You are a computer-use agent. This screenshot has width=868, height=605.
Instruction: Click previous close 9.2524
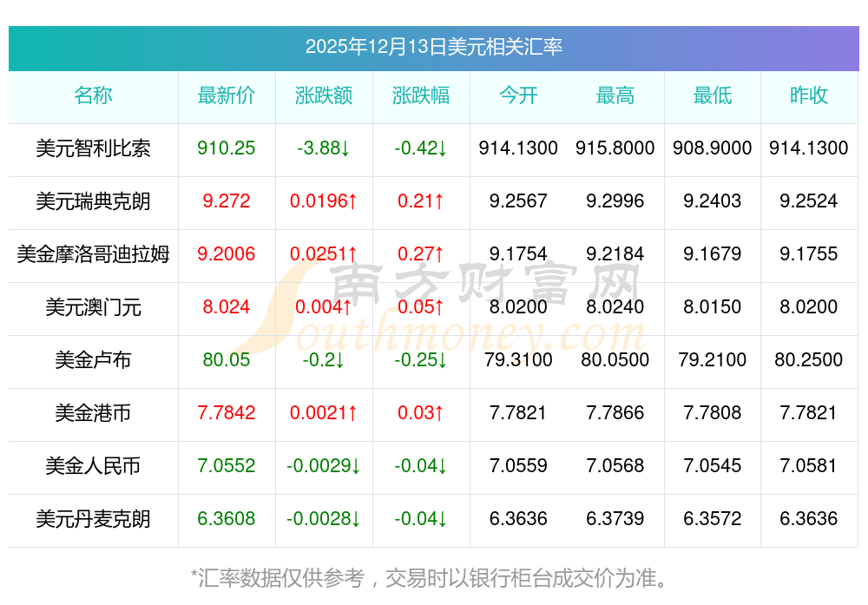(x=808, y=201)
